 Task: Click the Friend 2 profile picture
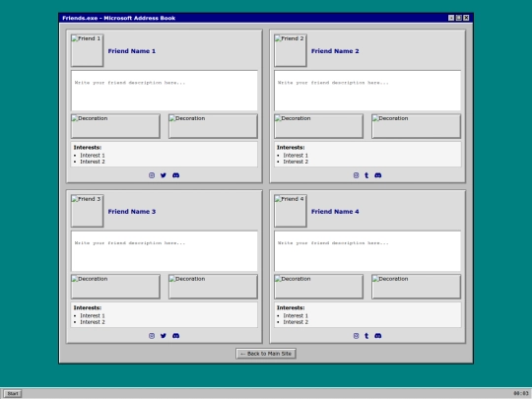click(291, 50)
